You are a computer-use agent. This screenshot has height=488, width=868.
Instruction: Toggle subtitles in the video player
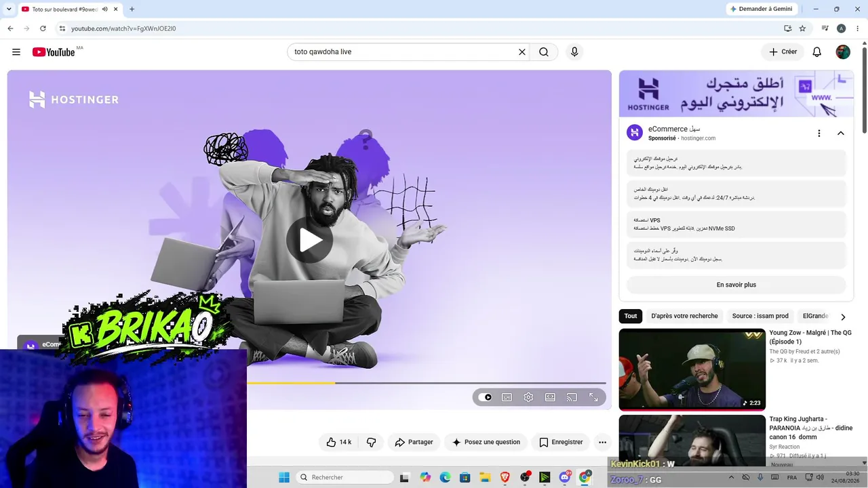[507, 397]
